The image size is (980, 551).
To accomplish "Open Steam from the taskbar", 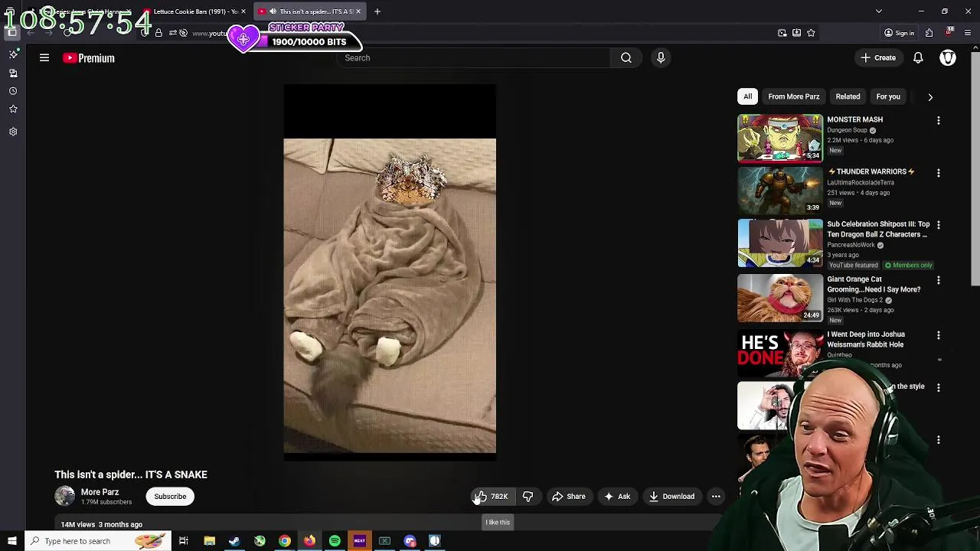I will pyautogui.click(x=234, y=541).
